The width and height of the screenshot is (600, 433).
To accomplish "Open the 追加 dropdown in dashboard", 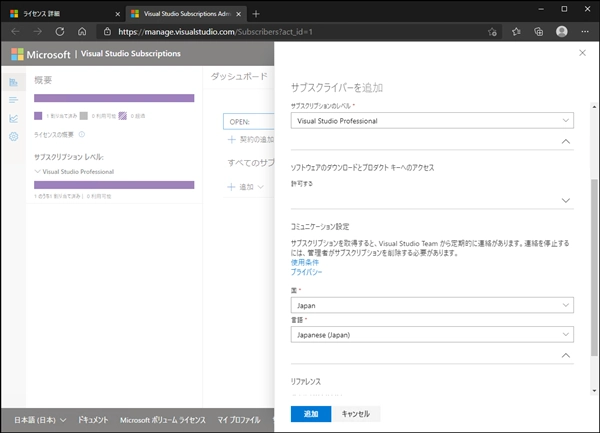I will tap(245, 187).
